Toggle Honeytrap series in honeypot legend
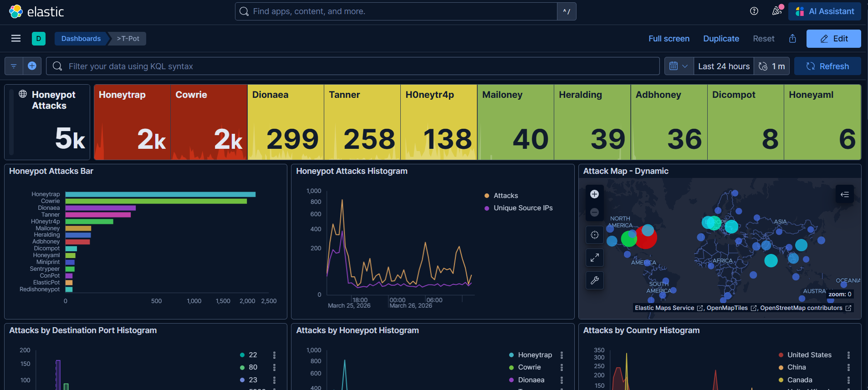This screenshot has height=390, width=868. 535,355
